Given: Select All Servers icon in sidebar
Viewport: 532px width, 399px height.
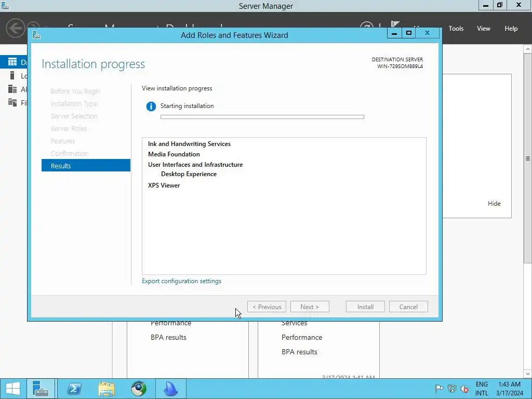Looking at the screenshot, I should pos(12,89).
